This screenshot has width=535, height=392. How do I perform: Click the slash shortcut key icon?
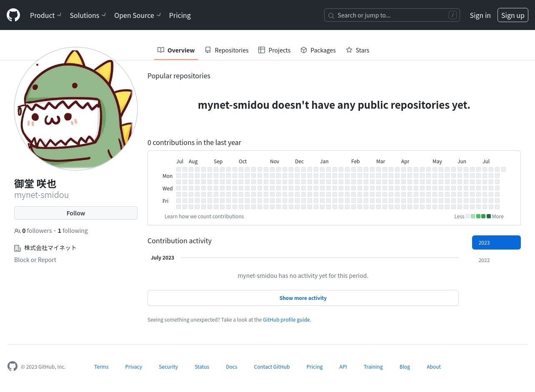pos(452,15)
